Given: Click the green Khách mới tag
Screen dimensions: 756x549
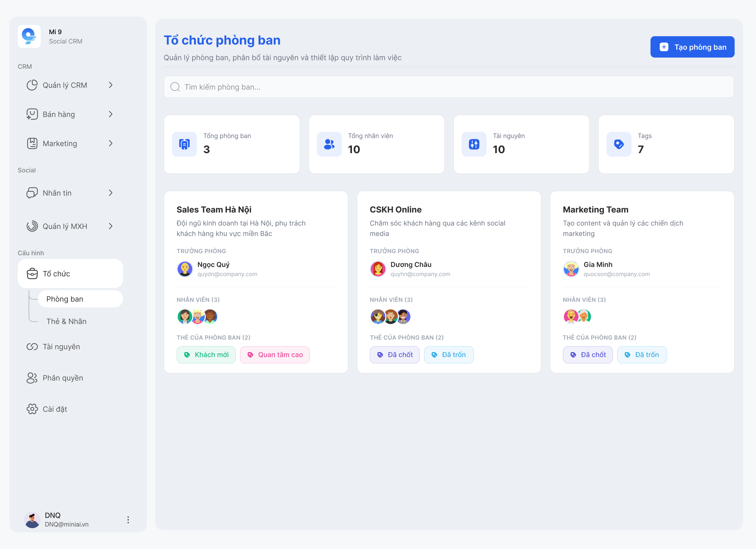Looking at the screenshot, I should (x=206, y=355).
